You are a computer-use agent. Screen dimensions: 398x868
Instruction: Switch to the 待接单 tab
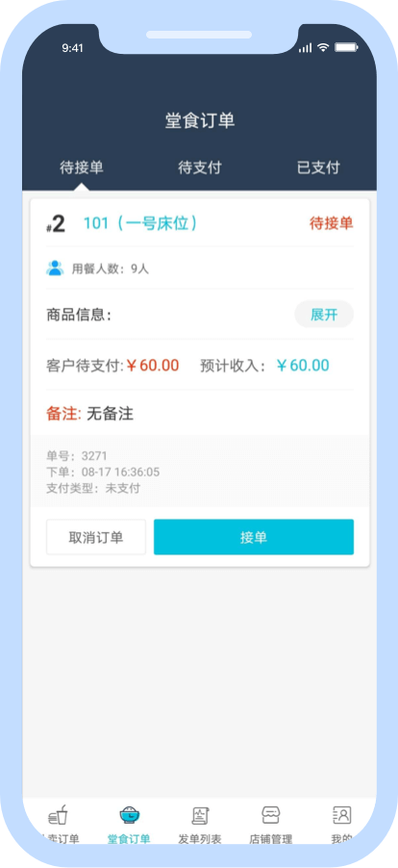pos(82,167)
